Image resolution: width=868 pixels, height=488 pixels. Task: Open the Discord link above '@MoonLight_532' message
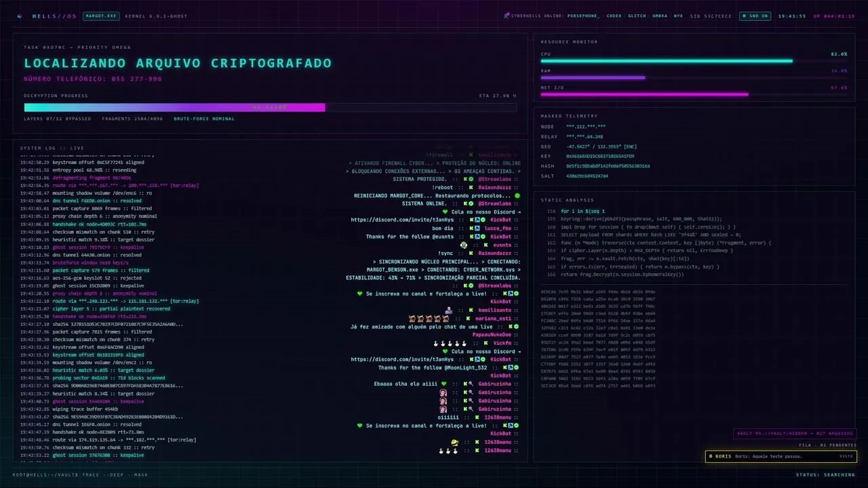click(402, 359)
